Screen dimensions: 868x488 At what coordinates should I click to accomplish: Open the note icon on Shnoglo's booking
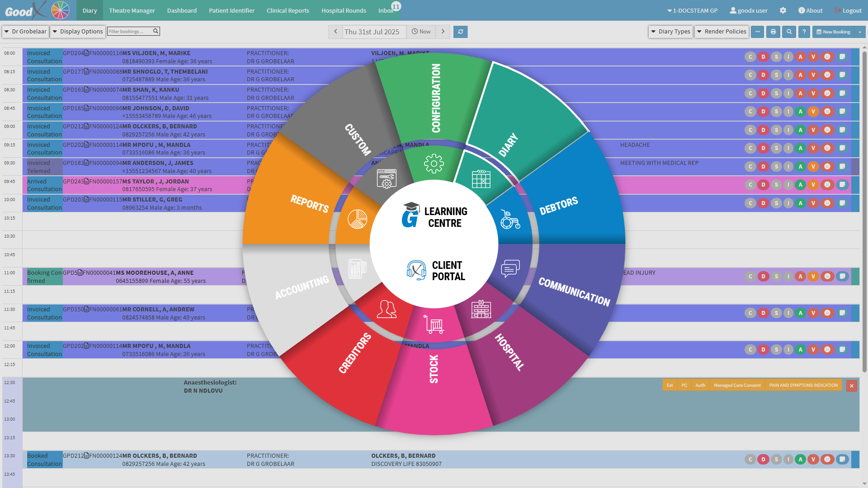point(842,75)
